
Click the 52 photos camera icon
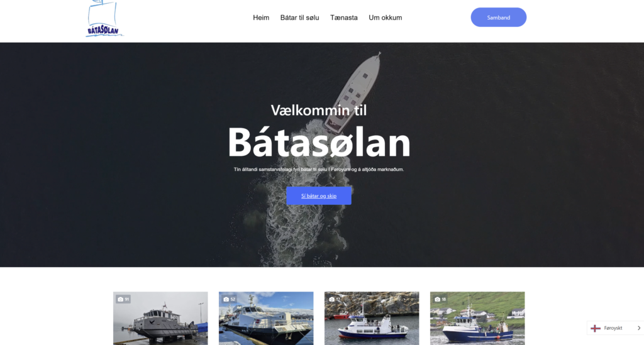pyautogui.click(x=226, y=300)
